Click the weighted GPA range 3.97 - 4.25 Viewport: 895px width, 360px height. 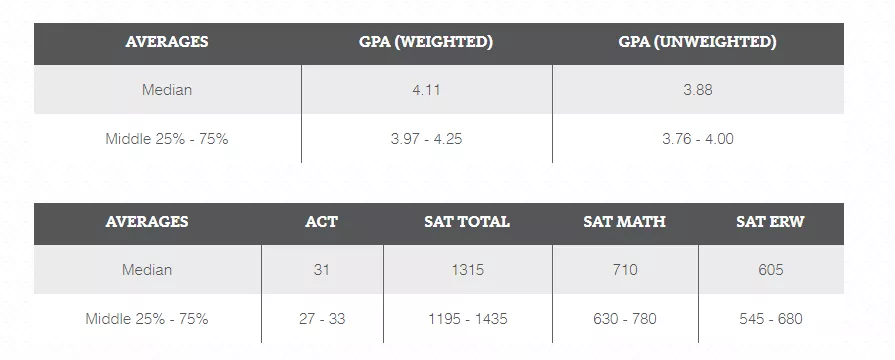tap(426, 139)
